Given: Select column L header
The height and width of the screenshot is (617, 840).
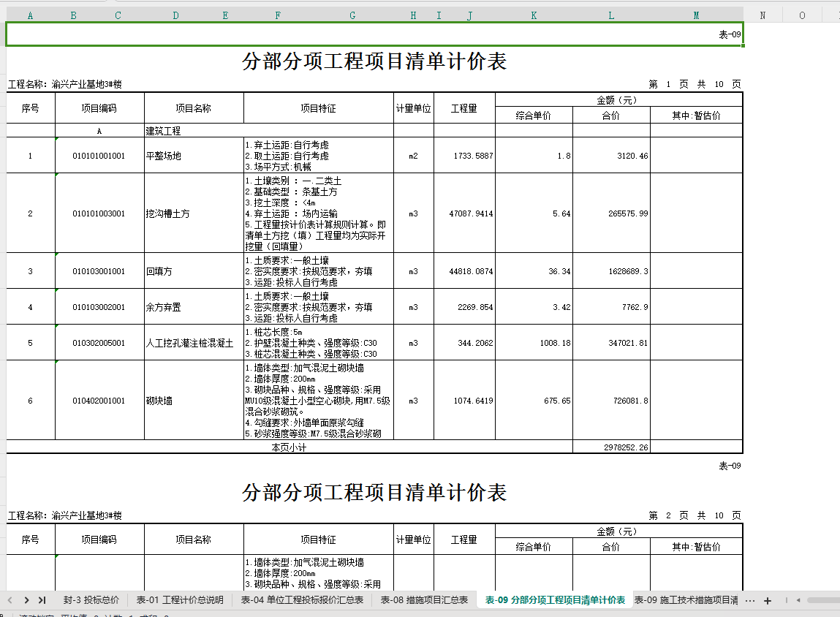Looking at the screenshot, I should [x=611, y=15].
